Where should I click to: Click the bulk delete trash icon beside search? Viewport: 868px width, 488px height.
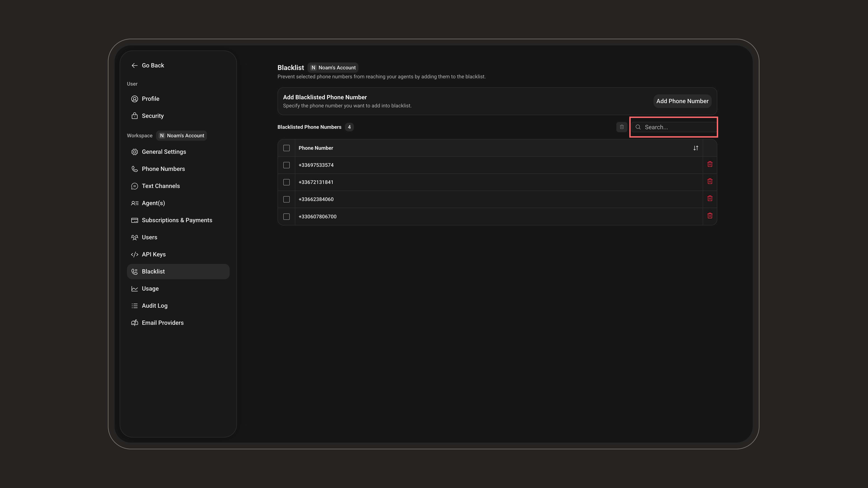coord(622,127)
